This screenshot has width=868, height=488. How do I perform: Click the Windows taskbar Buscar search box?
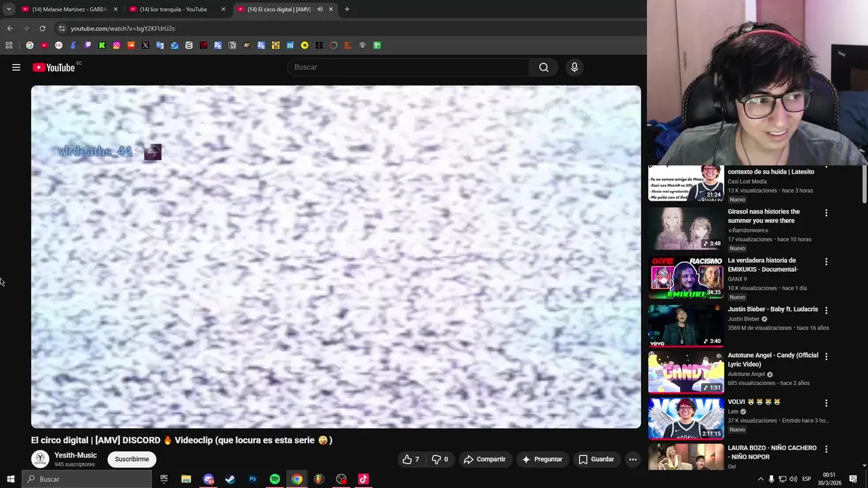pos(87,479)
